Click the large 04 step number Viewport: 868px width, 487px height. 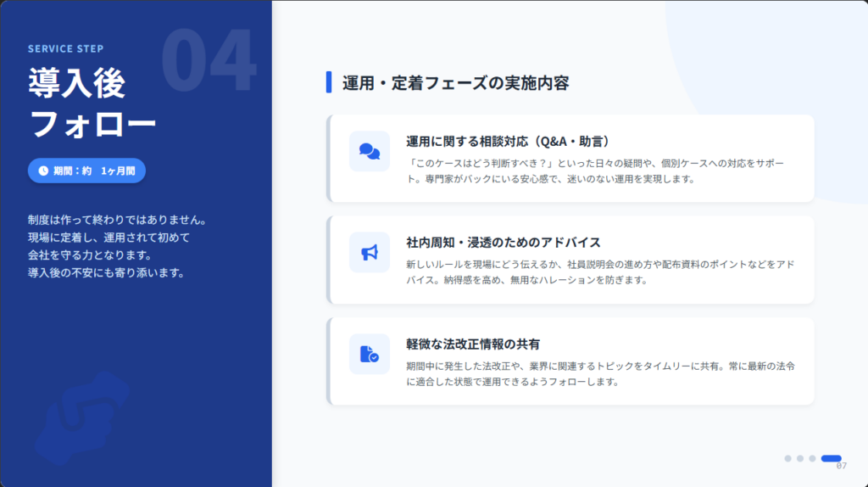[208, 61]
